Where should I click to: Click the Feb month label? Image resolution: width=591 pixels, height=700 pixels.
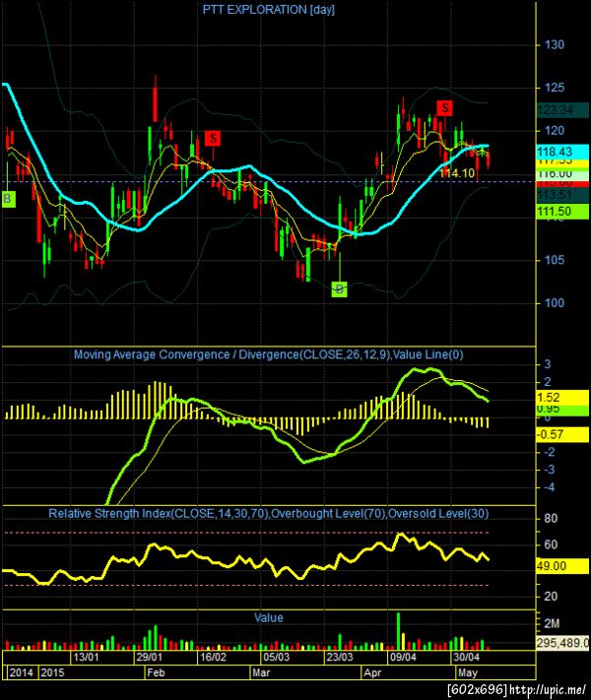[x=156, y=672]
